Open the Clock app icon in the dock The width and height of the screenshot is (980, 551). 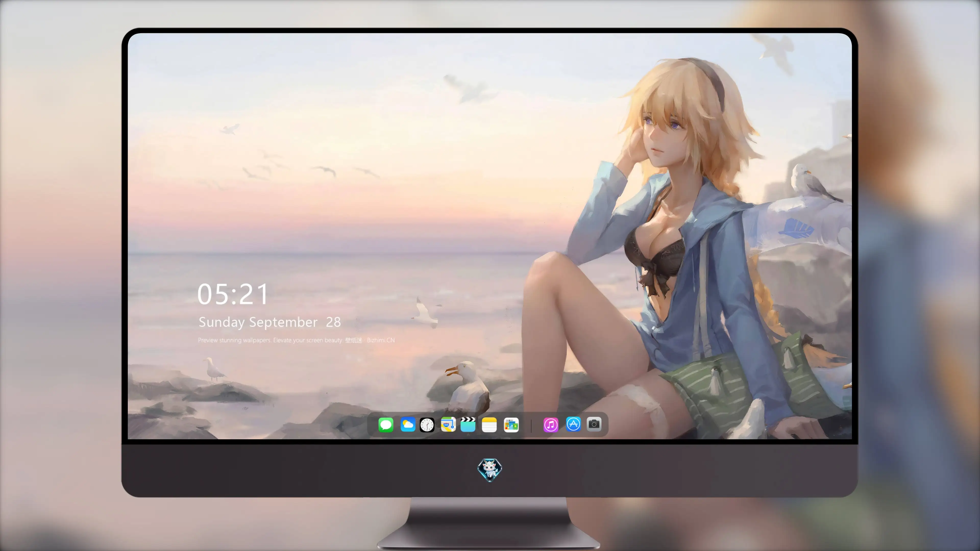[427, 425]
